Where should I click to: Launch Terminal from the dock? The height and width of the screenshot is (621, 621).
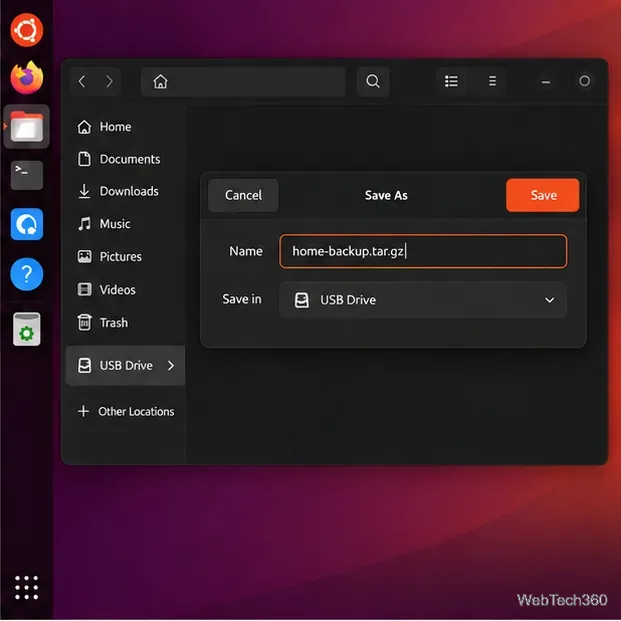pyautogui.click(x=27, y=175)
